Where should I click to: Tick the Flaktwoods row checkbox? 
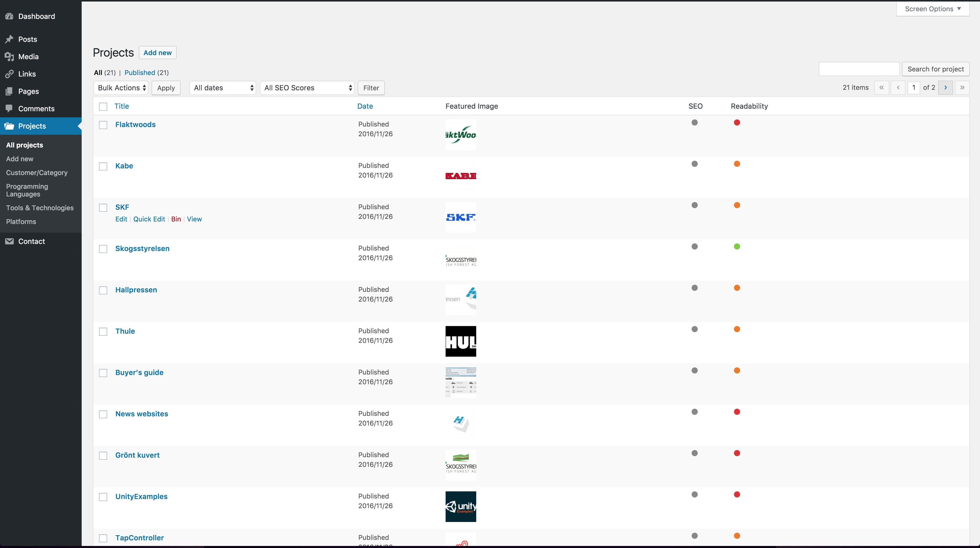point(103,125)
